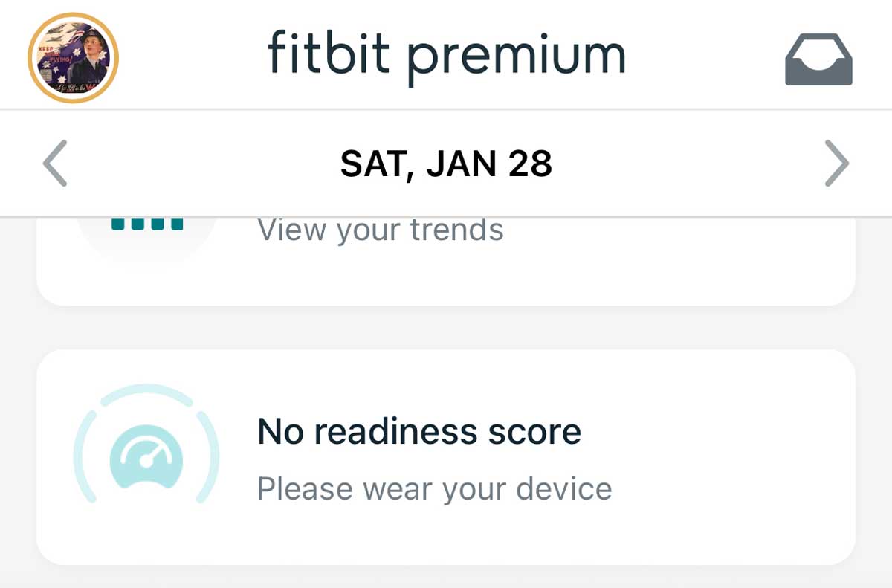Click empty right side of readiness card
Viewport: 892px width, 588px height.
743,457
